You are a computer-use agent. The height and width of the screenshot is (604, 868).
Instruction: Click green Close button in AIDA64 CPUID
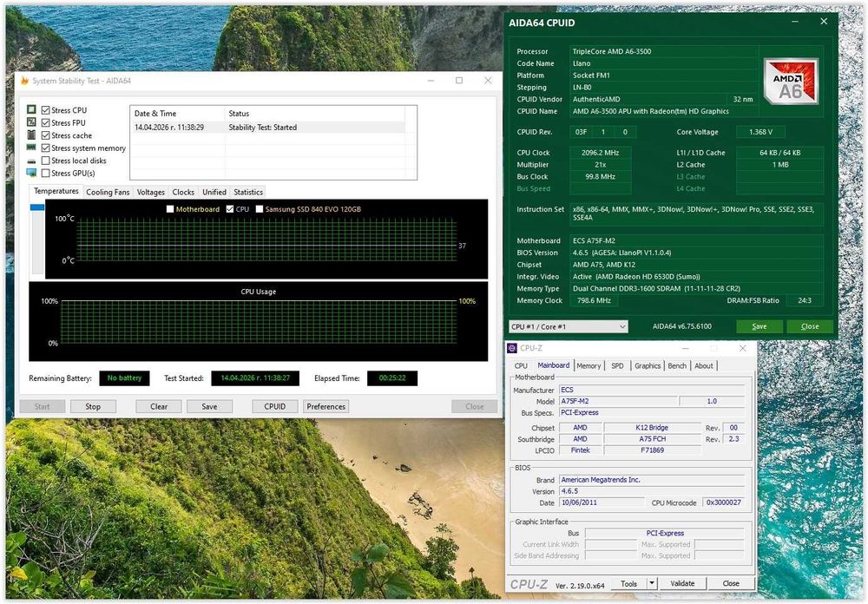[x=810, y=326]
